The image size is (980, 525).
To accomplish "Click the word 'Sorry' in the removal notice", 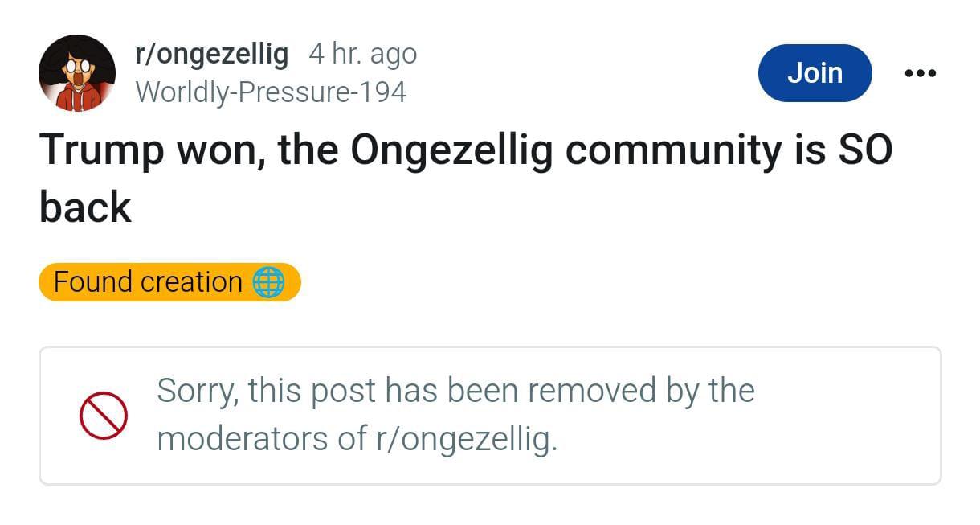I will [196, 391].
